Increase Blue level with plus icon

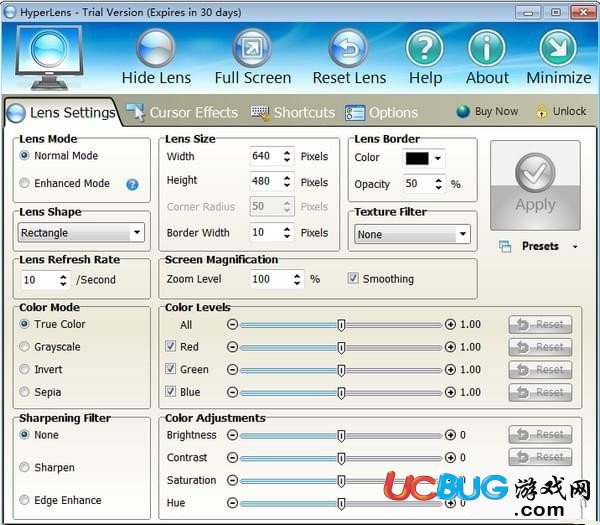click(450, 392)
